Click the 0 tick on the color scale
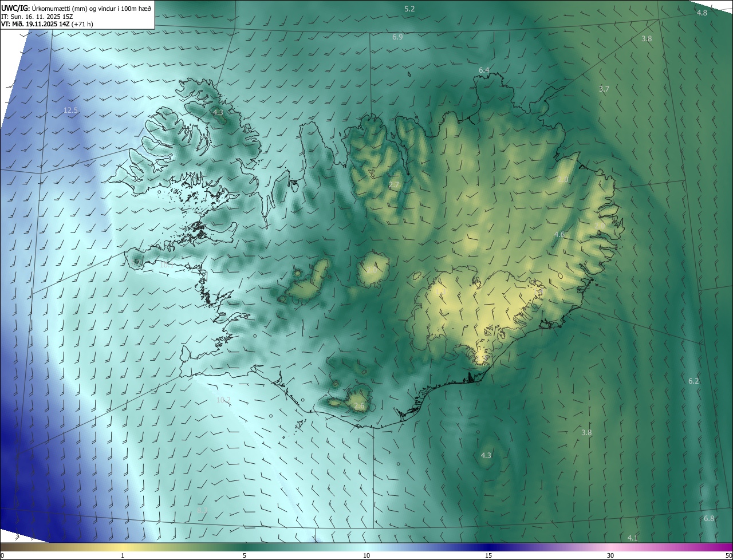733x560 pixels. click(2, 555)
